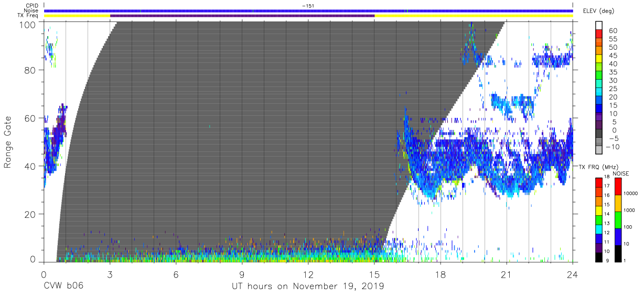The image size is (644, 297).
Task: Click the ELEV colorbar label -10
Action: [x=613, y=146]
